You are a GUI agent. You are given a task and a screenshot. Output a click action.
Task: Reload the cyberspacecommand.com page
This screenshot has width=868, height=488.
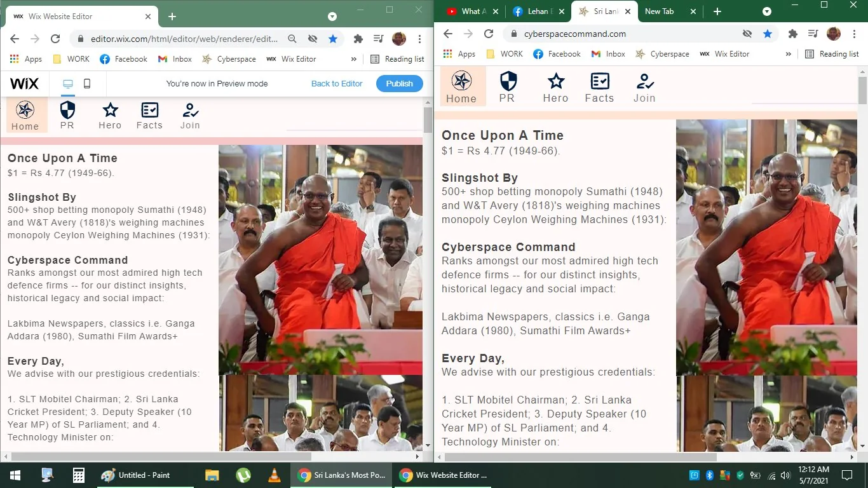coord(489,34)
